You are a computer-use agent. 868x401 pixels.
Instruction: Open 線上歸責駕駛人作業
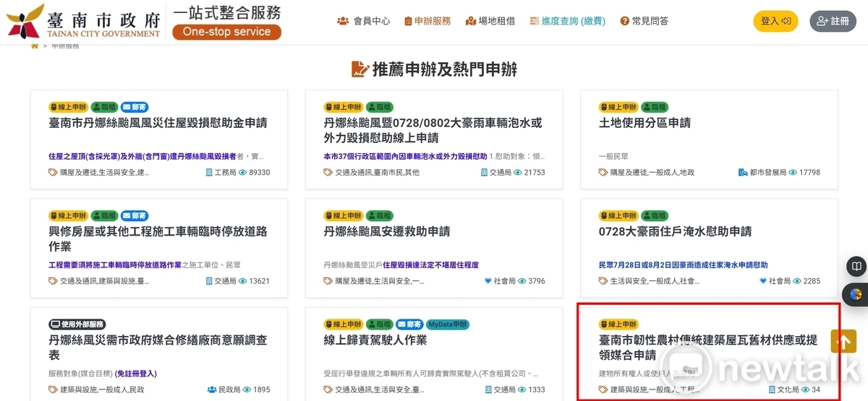point(375,340)
